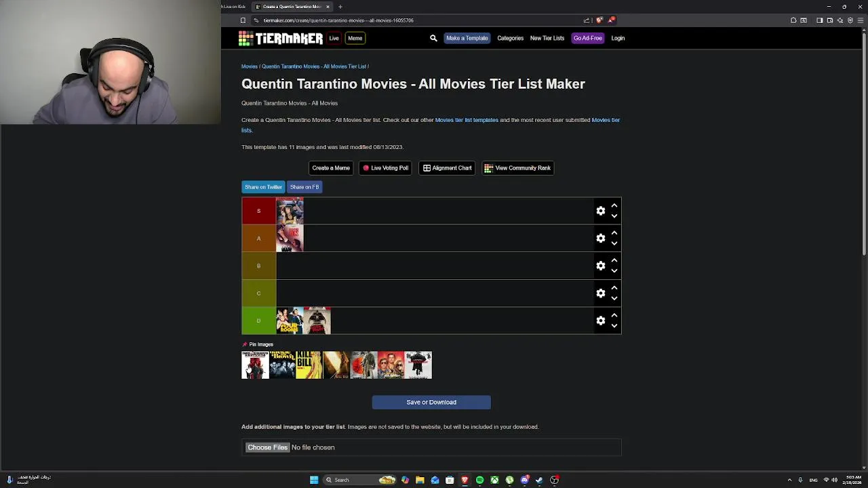
Task: Open Movies tier list templates link
Action: point(467,120)
